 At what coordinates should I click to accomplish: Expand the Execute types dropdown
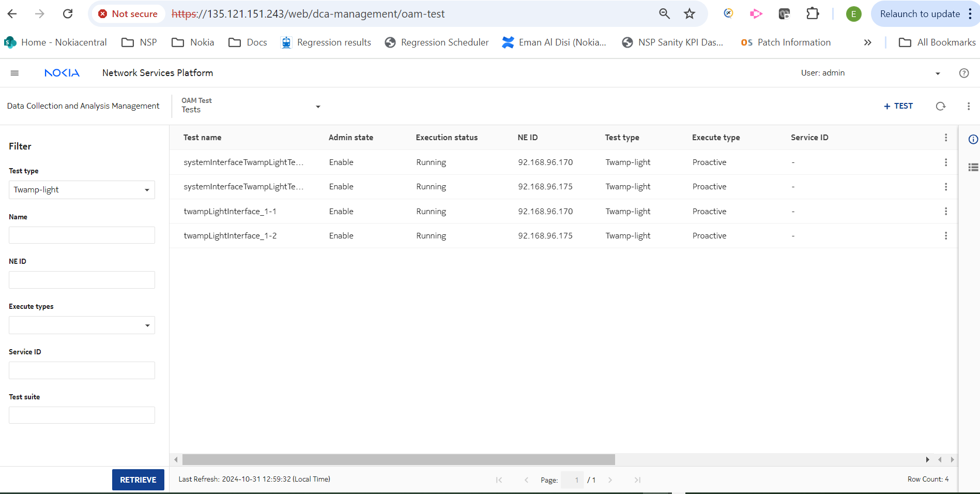point(82,325)
